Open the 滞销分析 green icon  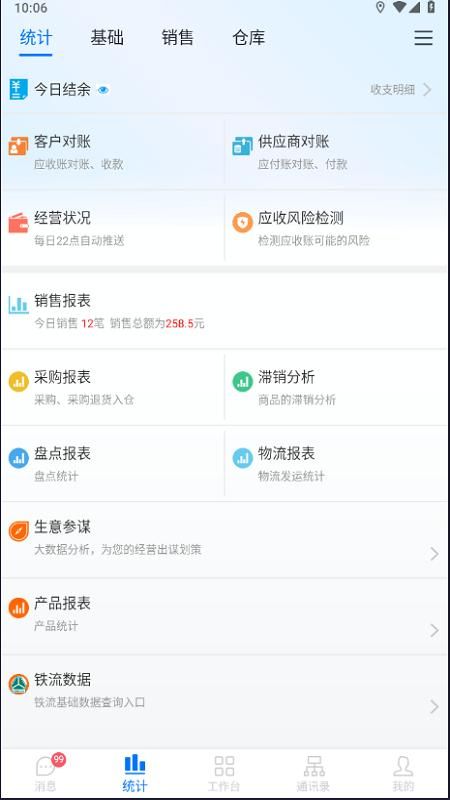242,382
